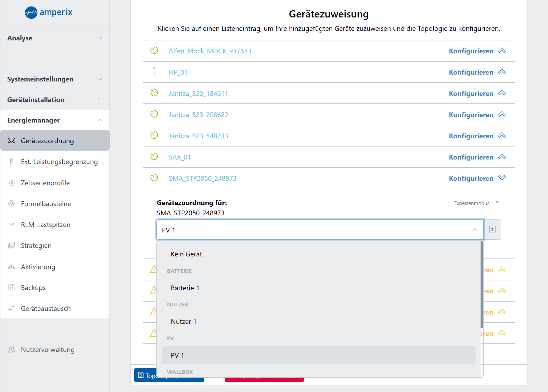548x392 pixels.
Task: Click the dropdown list scrollbar
Action: 482,284
